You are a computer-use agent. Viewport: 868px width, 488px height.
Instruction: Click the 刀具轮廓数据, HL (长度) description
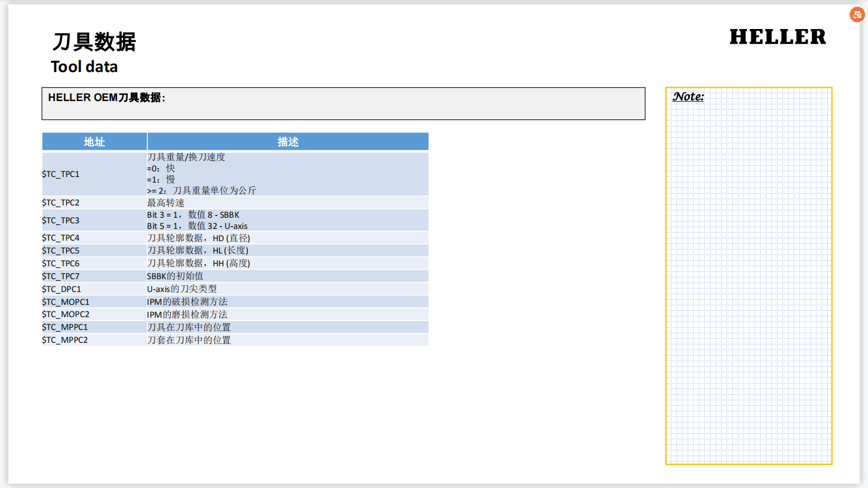198,251
